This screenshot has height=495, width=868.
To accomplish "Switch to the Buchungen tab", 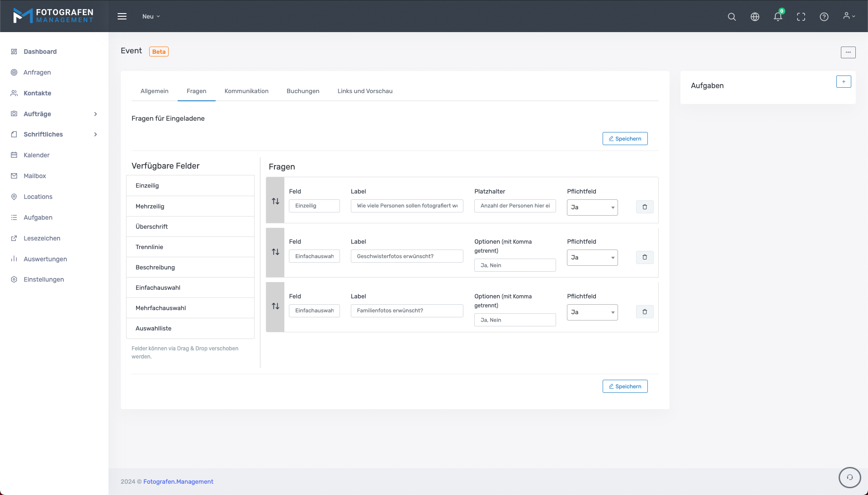I will coord(303,91).
